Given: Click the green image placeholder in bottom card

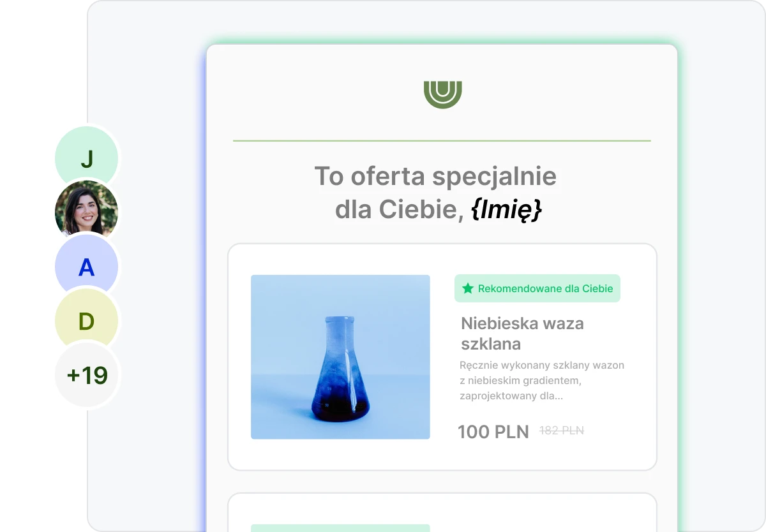Looking at the screenshot, I should [x=340, y=528].
